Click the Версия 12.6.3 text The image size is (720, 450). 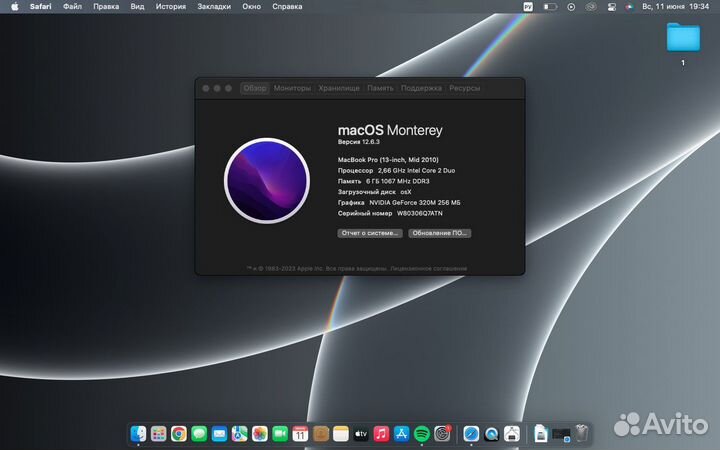[359, 142]
